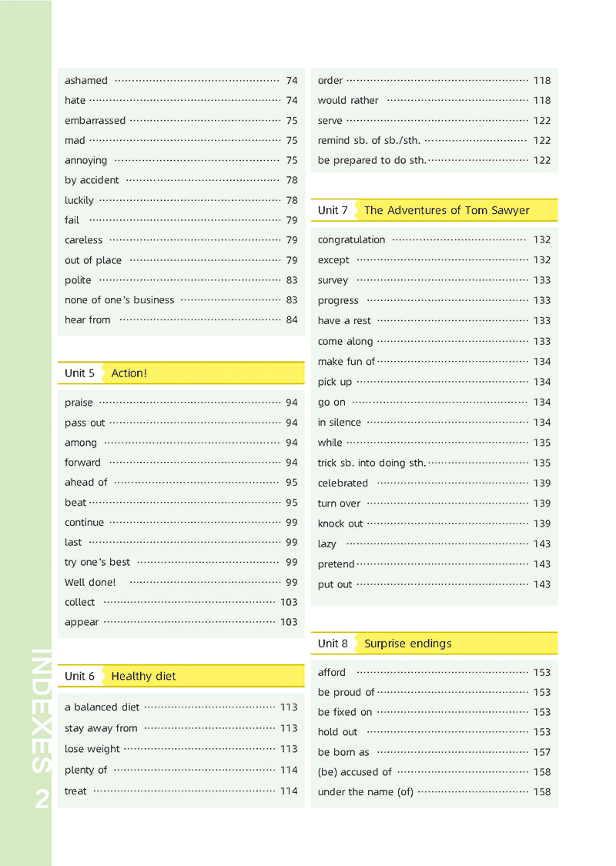Click the 'ashamed' index entry
Image resolution: width=616 pixels, height=866 pixels.
tap(86, 81)
